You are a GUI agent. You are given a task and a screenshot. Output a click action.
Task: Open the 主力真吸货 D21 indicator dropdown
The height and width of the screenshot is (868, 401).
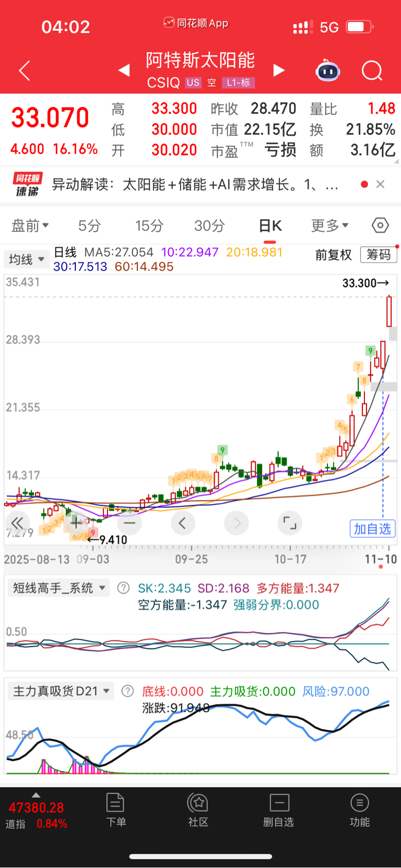coord(61,691)
